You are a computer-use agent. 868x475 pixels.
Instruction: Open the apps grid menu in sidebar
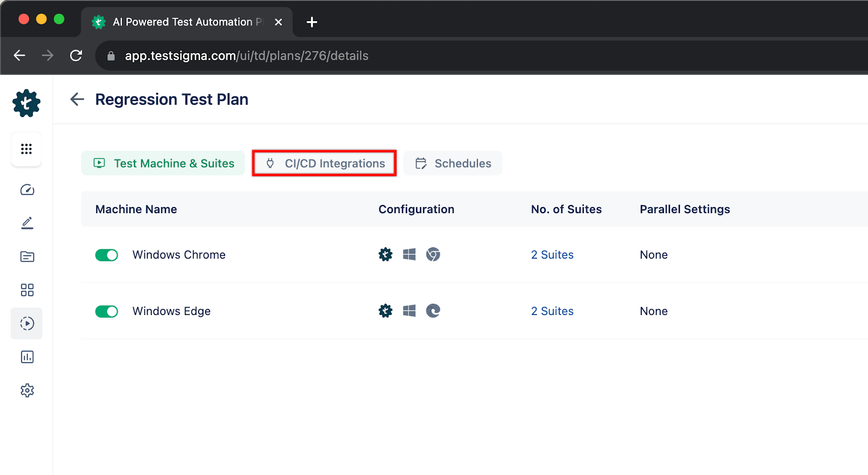pyautogui.click(x=26, y=149)
